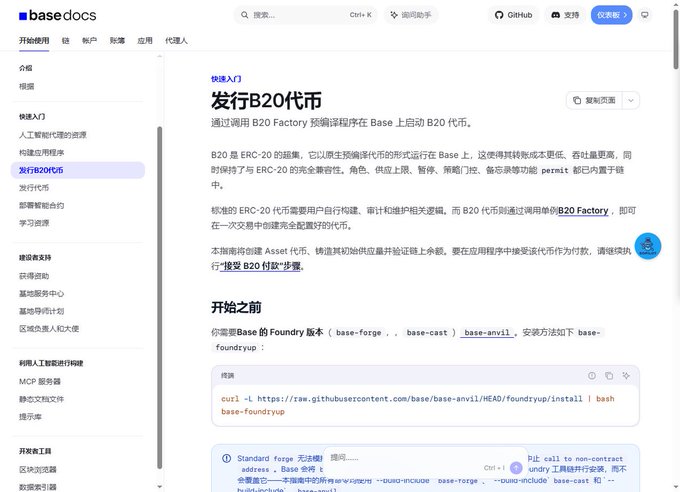Toggle the theme mode monitor icon
This screenshot has height=492, width=680.
click(x=645, y=15)
